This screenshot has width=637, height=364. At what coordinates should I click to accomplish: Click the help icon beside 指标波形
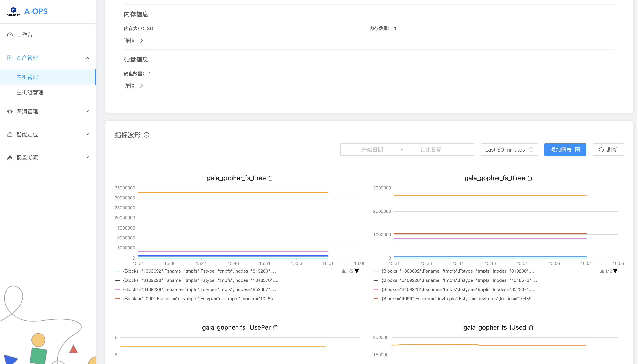pos(147,135)
